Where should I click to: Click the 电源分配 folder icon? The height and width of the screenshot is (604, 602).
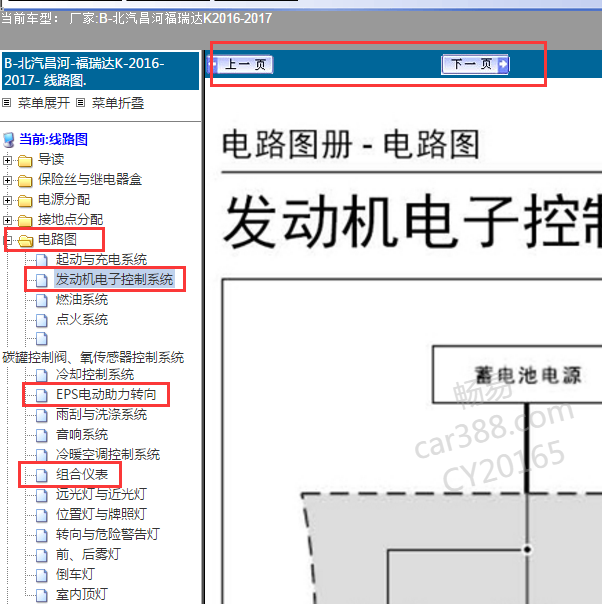(25, 200)
